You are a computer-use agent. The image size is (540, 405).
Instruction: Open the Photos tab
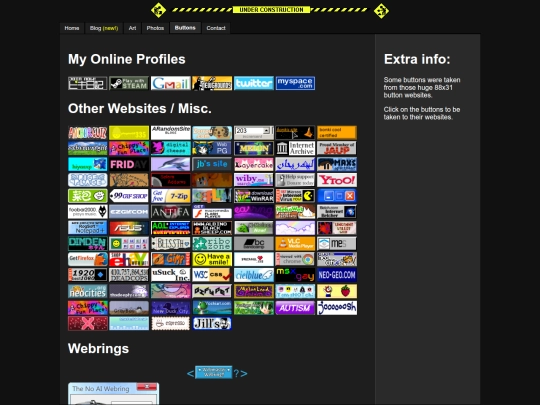[155, 28]
